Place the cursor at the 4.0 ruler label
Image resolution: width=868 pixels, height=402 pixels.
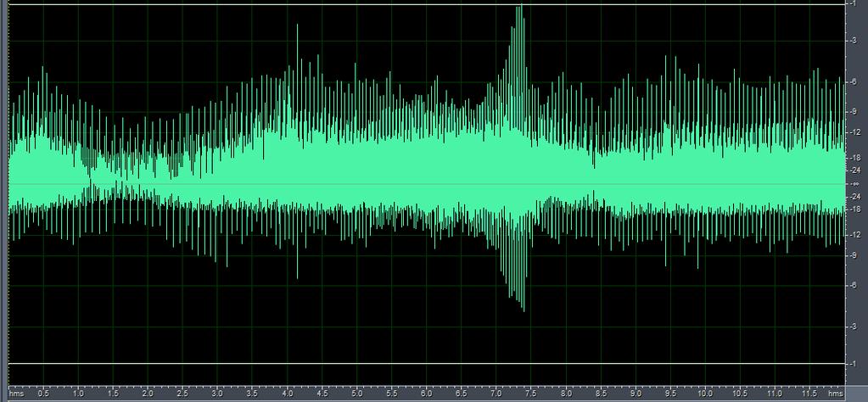pos(287,394)
